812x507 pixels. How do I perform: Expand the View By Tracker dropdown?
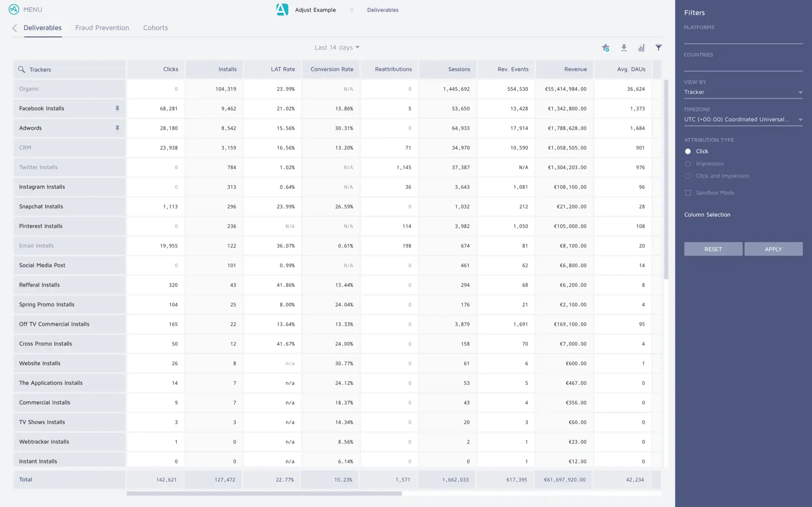click(743, 92)
